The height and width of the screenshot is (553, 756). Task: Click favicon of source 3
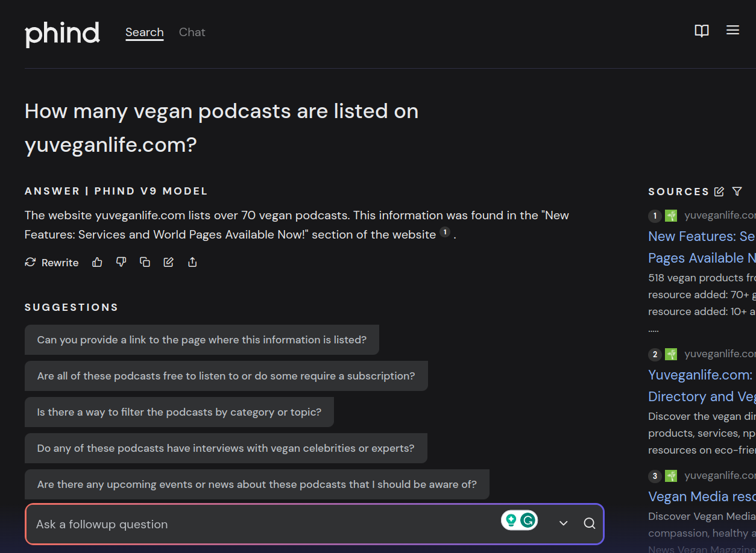(x=671, y=476)
